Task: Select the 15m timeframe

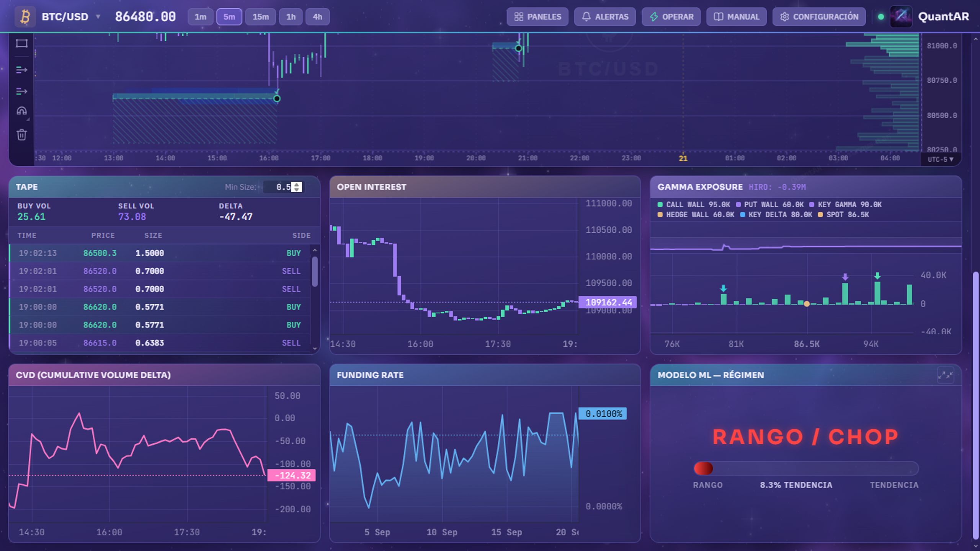Action: 260,17
